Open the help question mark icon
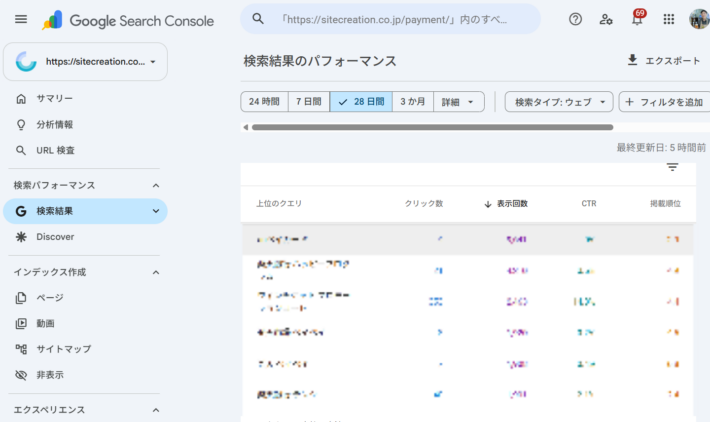 [x=575, y=19]
